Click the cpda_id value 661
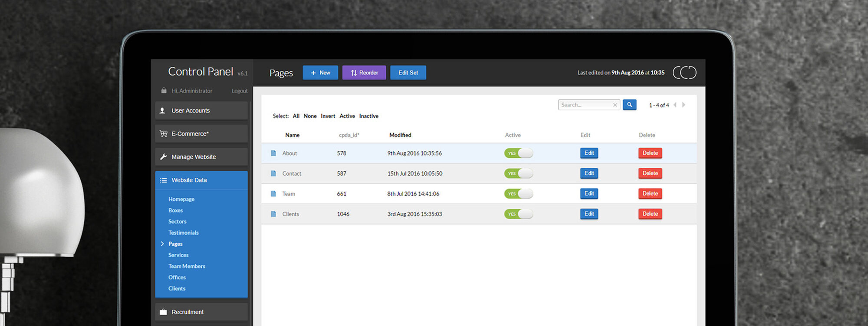Image resolution: width=868 pixels, height=326 pixels. click(x=342, y=194)
